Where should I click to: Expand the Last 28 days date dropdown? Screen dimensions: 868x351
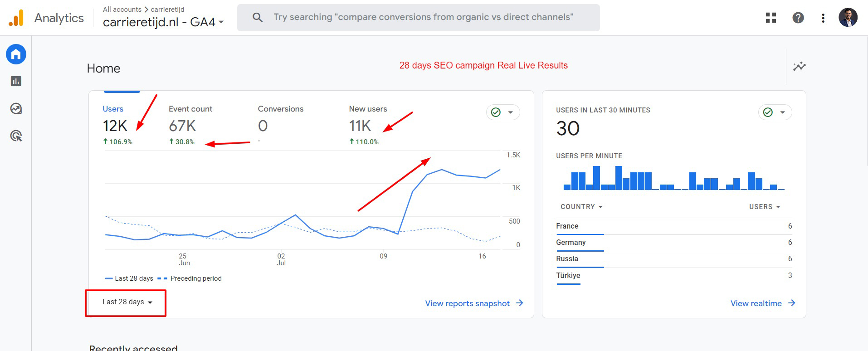pyautogui.click(x=127, y=302)
